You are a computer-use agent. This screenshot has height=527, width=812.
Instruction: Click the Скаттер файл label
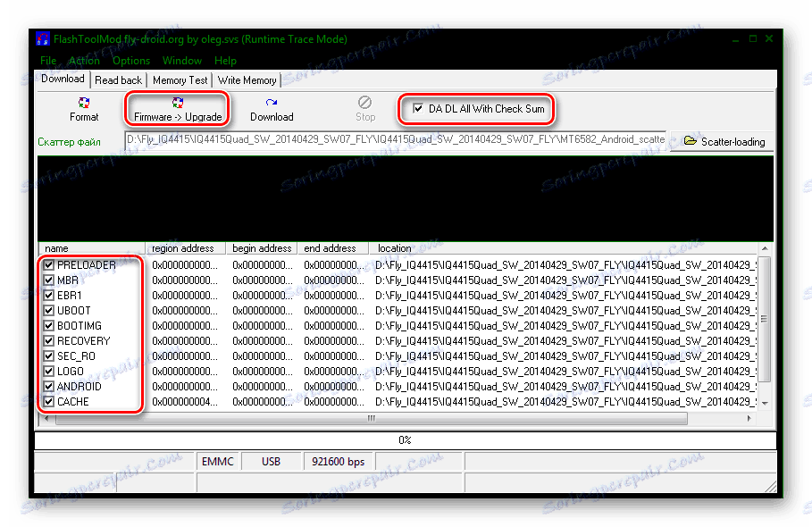click(x=69, y=142)
